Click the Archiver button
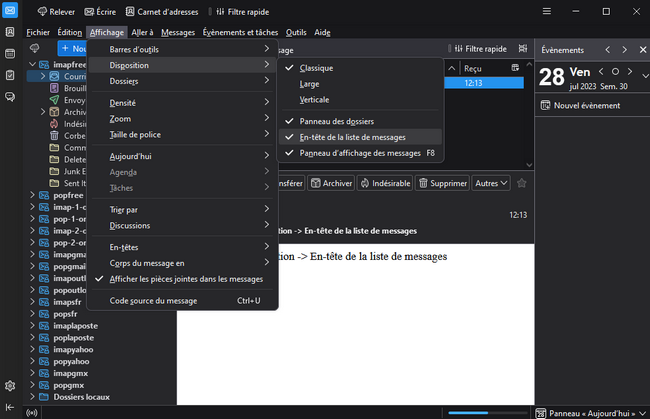The height and width of the screenshot is (419, 650). 331,183
